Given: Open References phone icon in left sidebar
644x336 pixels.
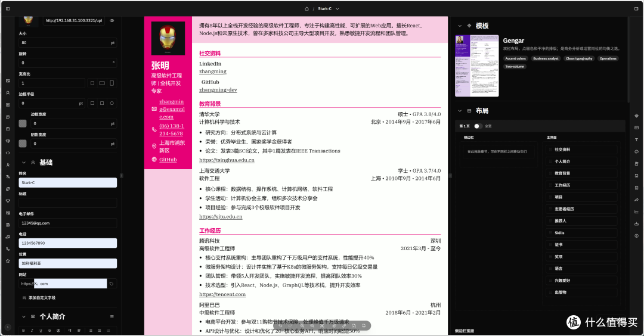Looking at the screenshot, I should [x=8, y=248].
